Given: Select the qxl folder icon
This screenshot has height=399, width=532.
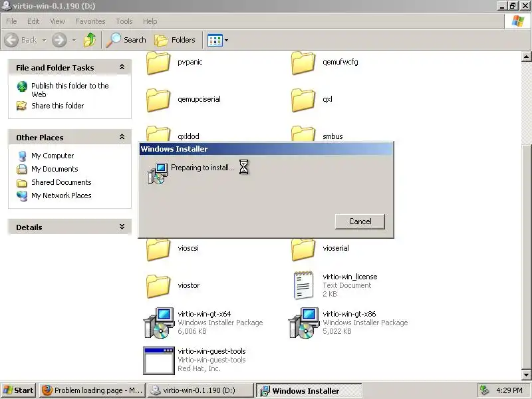Looking at the screenshot, I should click(x=303, y=100).
